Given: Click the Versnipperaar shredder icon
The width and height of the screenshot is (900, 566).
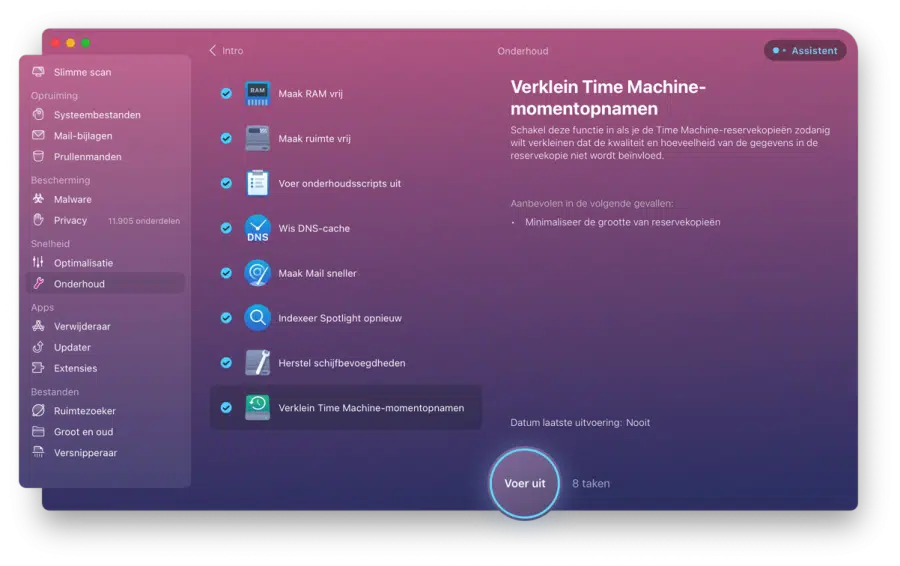Looking at the screenshot, I should (x=38, y=452).
